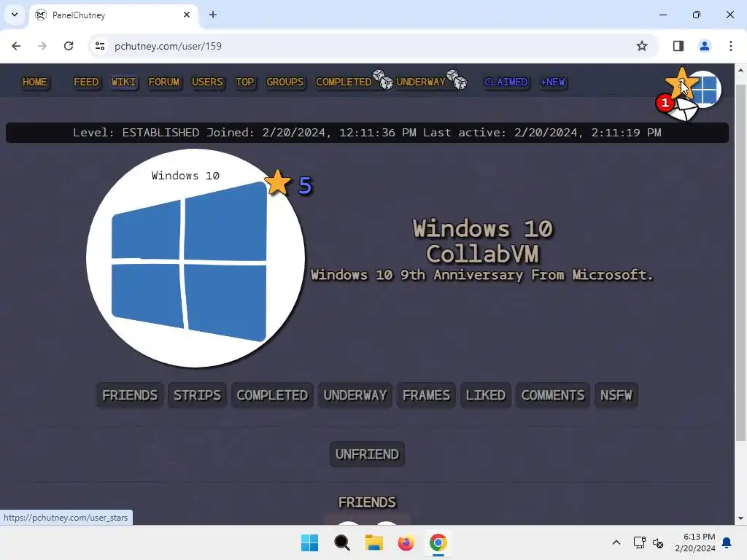The image size is (747, 560).
Task: Open the Windows Start menu
Action: pyautogui.click(x=309, y=542)
